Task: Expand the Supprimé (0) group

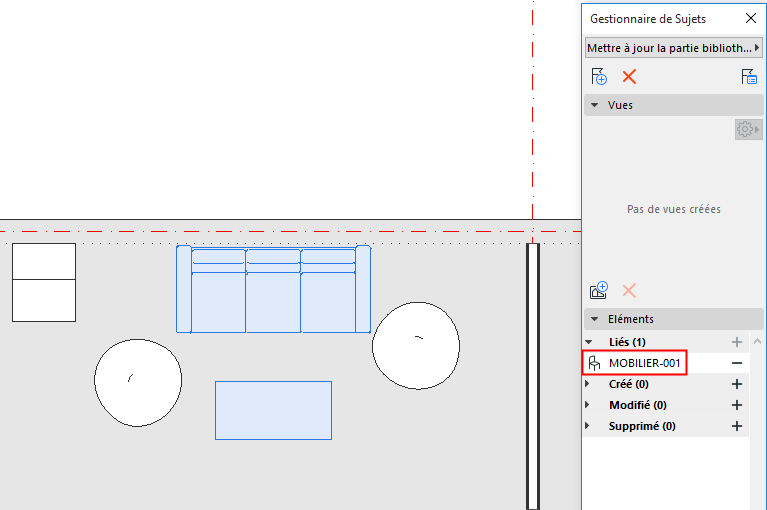Action: (589, 426)
